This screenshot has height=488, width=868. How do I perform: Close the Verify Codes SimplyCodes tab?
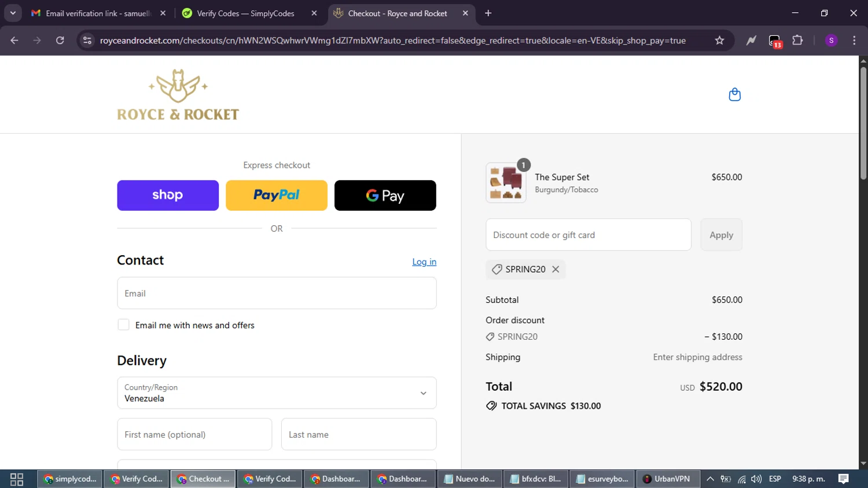click(314, 13)
